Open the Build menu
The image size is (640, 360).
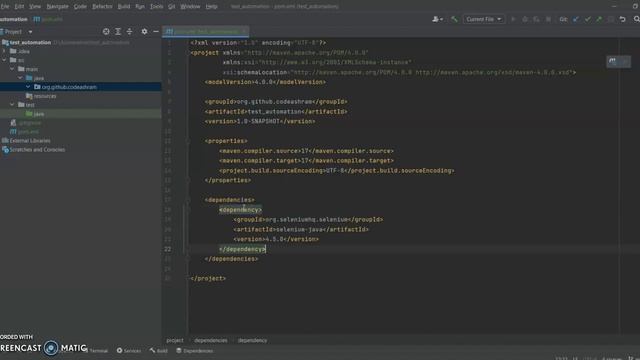(124, 7)
